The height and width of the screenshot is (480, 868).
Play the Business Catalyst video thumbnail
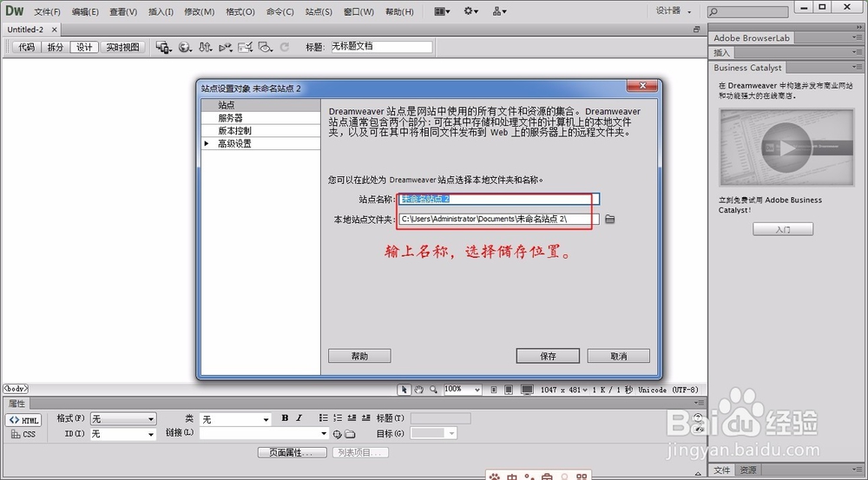point(786,148)
